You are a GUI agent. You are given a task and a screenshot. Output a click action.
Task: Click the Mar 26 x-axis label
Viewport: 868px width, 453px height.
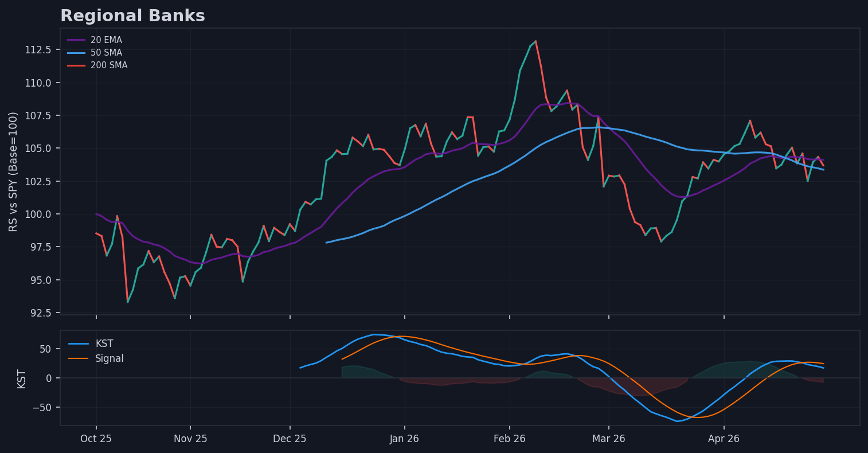(609, 439)
